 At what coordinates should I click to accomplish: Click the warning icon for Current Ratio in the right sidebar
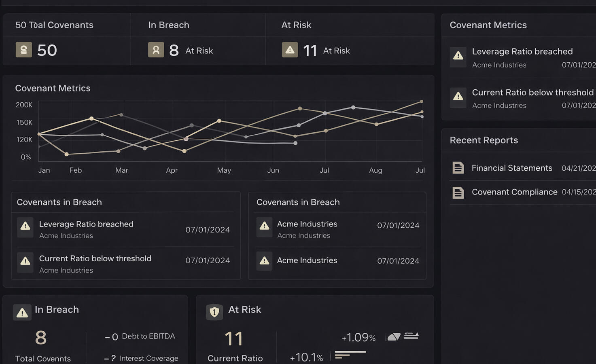pos(458,97)
